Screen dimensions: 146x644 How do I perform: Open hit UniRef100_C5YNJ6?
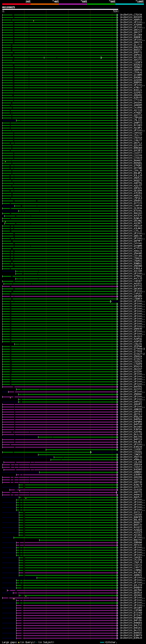(x=131, y=72)
